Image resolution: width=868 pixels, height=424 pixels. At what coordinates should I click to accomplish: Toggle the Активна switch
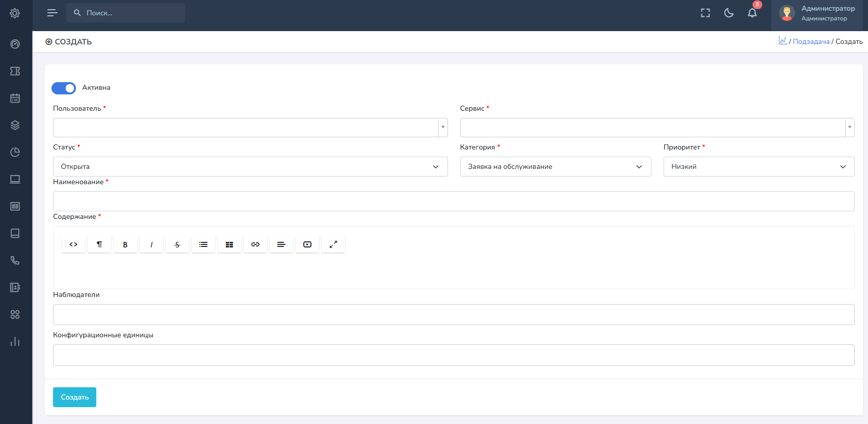point(64,88)
